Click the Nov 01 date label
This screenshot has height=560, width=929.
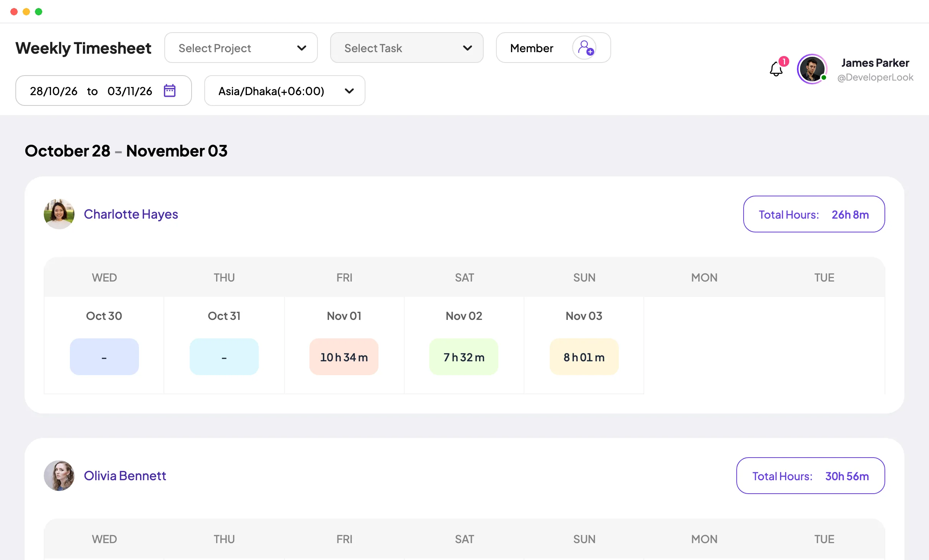344,316
